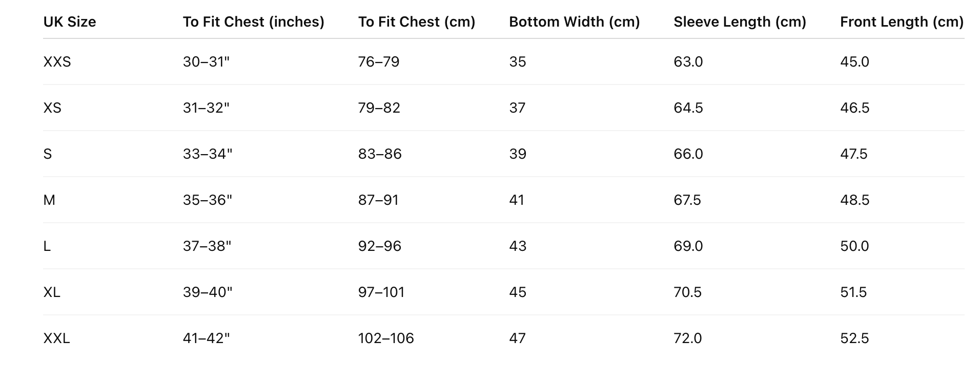Click the 'To Fit Chest (inches)' header

(x=253, y=22)
